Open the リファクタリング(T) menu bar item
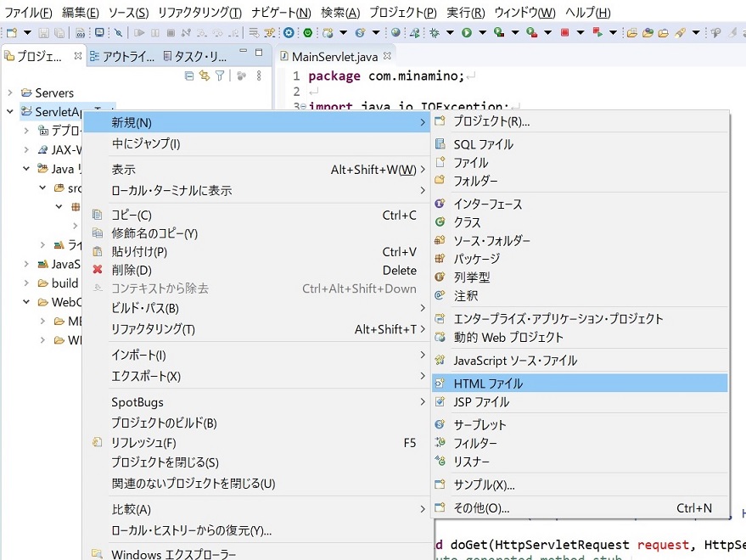Viewport: 746px width, 560px height. click(x=199, y=13)
